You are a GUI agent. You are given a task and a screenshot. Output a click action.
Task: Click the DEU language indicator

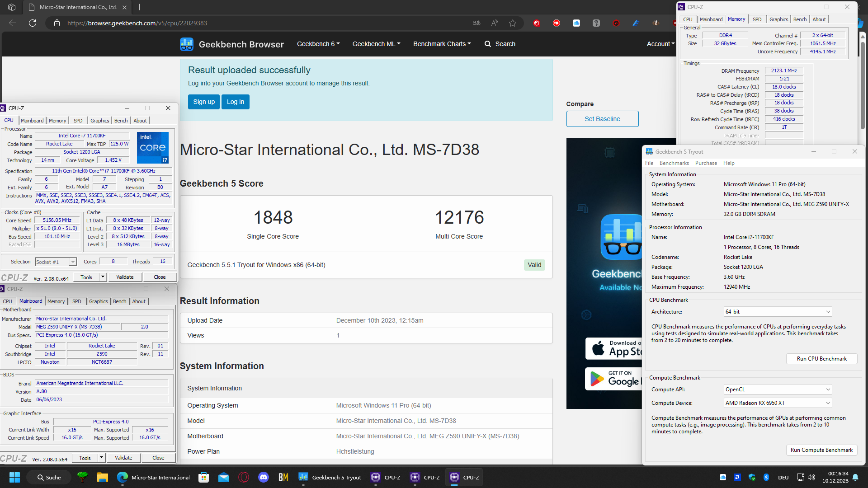(x=783, y=478)
